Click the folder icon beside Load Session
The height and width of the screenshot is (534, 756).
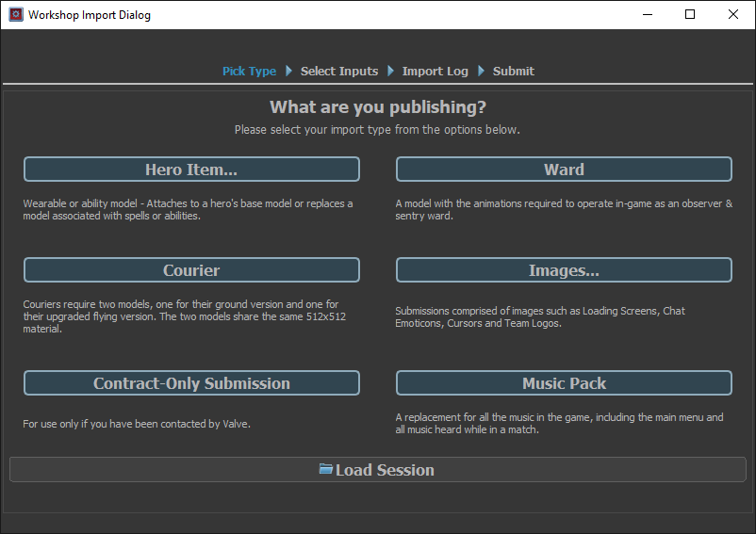pyautogui.click(x=326, y=469)
